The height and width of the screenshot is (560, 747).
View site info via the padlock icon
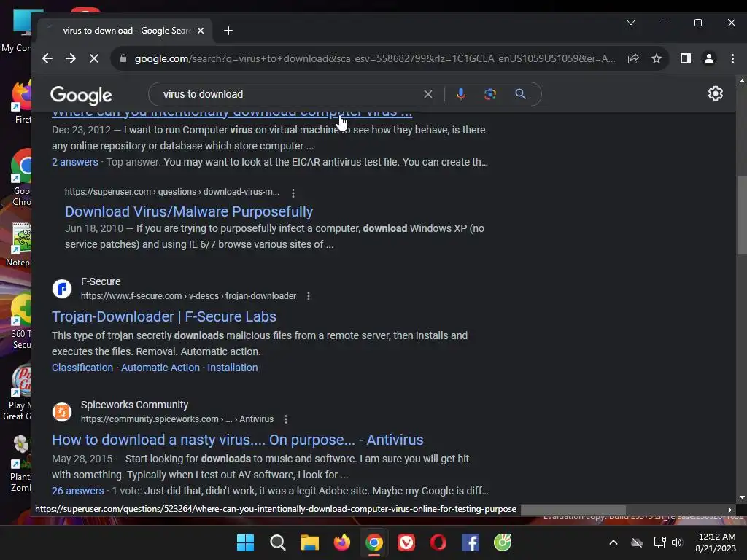[x=123, y=58]
